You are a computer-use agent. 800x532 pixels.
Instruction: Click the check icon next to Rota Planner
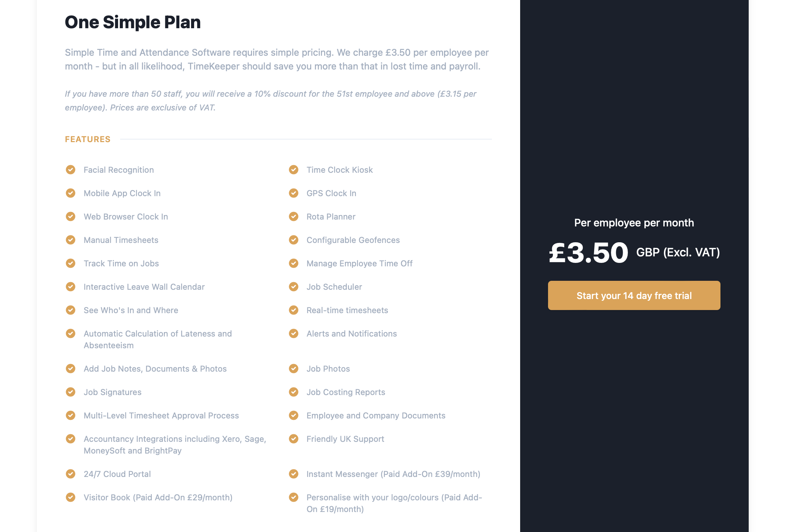pos(294,216)
